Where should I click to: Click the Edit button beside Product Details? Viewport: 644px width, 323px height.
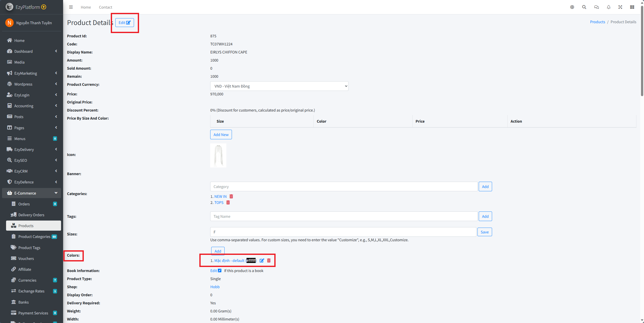click(x=124, y=22)
